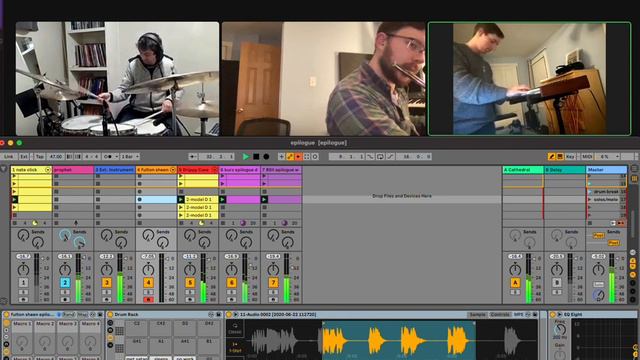The height and width of the screenshot is (360, 640).
Task: Click the Re-enable Automation icon
Action: pyautogui.click(x=298, y=156)
